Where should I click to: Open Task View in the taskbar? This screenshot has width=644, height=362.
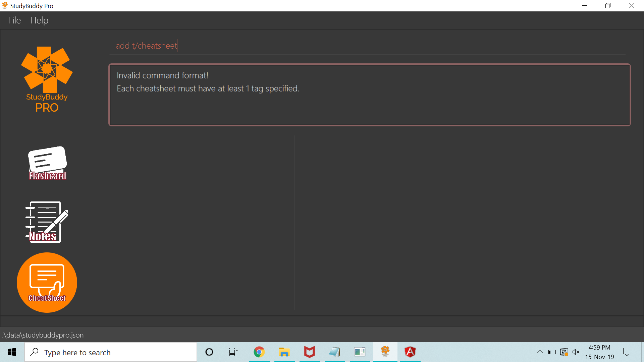click(x=233, y=352)
